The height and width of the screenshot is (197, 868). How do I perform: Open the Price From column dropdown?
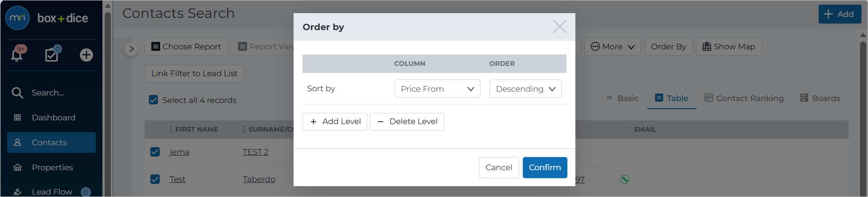coord(437,89)
